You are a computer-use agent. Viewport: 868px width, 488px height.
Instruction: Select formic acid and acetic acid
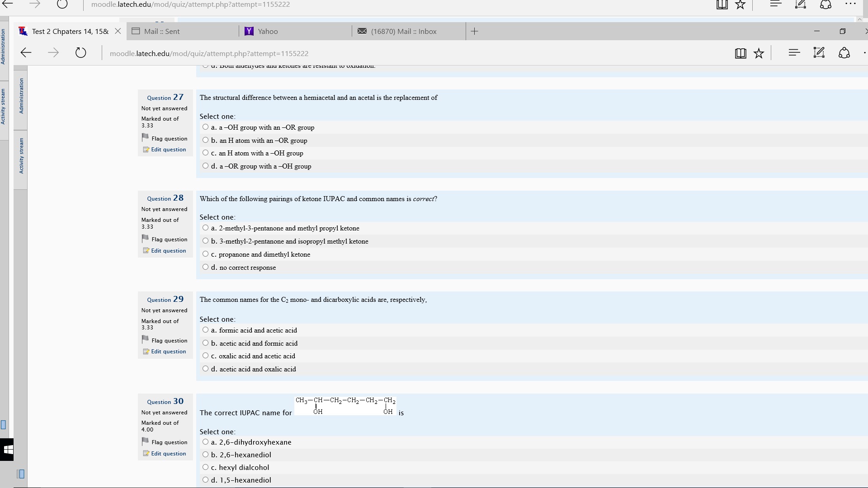point(205,330)
